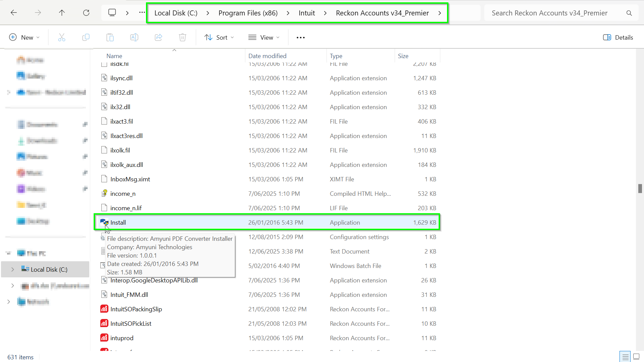Click the Program Files (x86) breadcrumb
The height and width of the screenshot is (362, 644).
pos(248,13)
